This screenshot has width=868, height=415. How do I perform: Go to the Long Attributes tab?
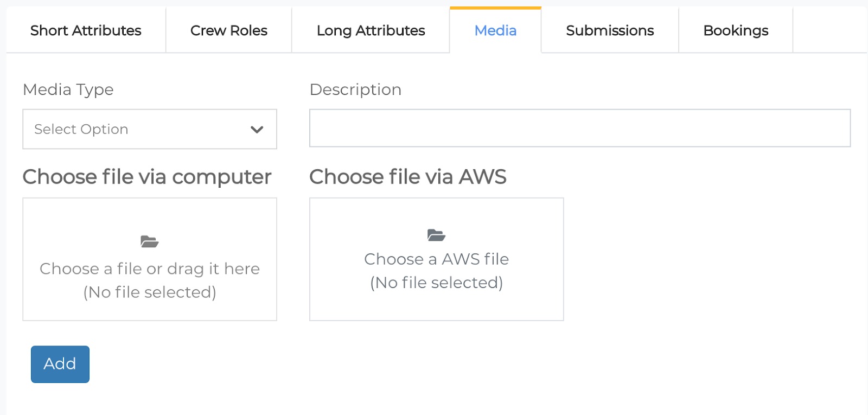[x=371, y=30]
